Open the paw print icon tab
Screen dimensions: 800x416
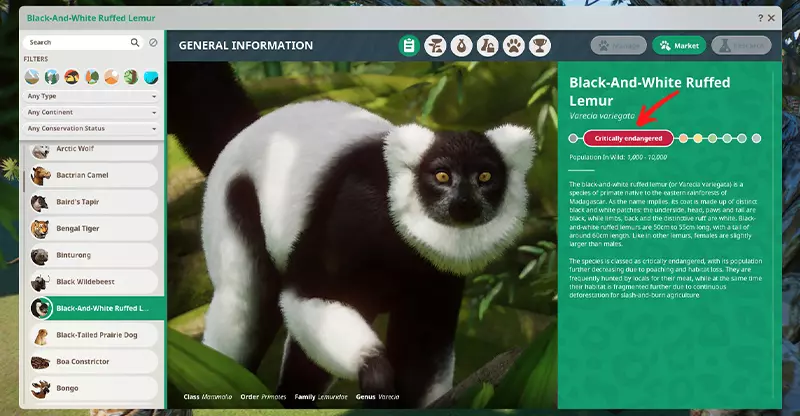point(513,46)
